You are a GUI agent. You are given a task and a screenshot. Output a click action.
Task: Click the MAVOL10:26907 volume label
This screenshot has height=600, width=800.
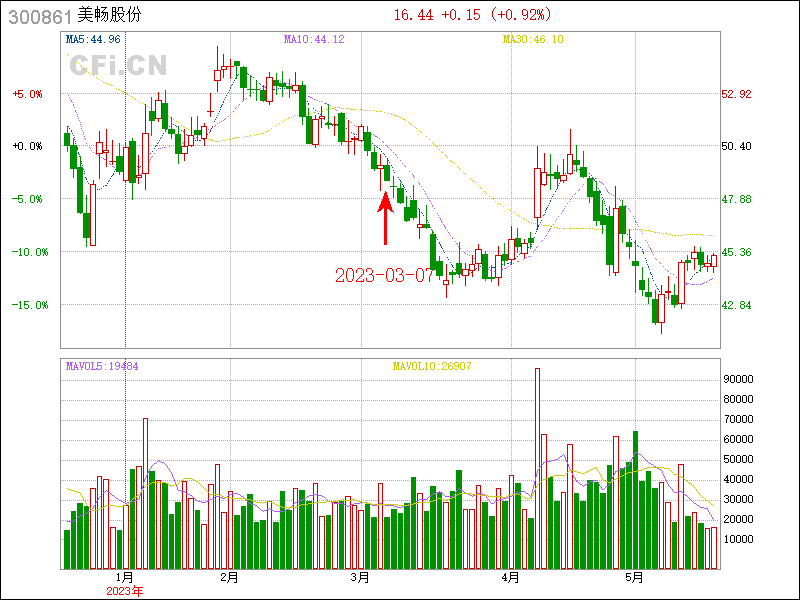coord(432,366)
